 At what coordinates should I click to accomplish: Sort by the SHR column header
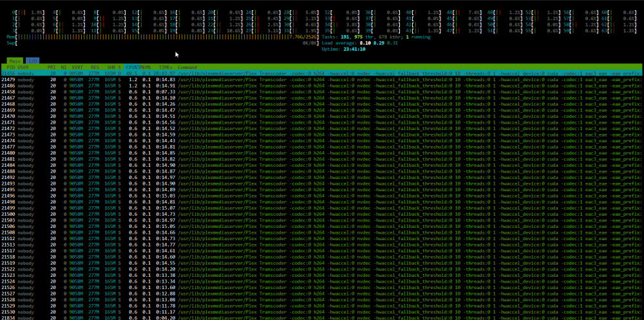(110, 67)
